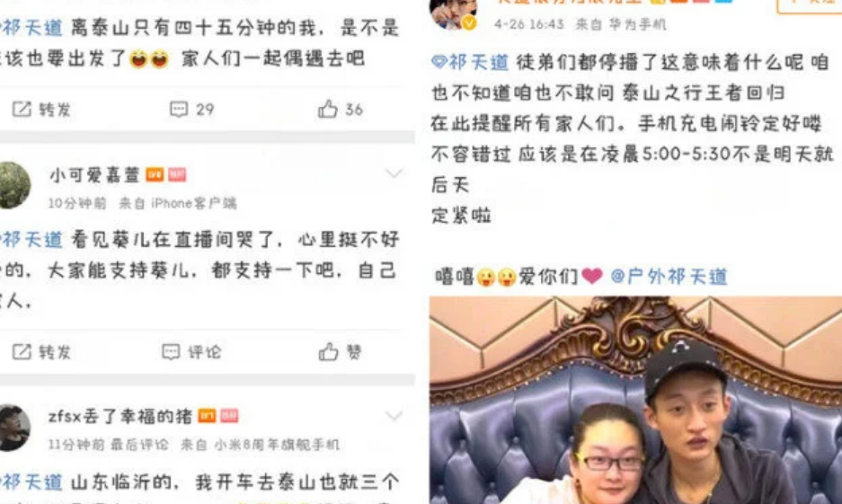Open 祁天道 topic tag in zfsx's post
This screenshot has width=842, height=504.
point(31,482)
